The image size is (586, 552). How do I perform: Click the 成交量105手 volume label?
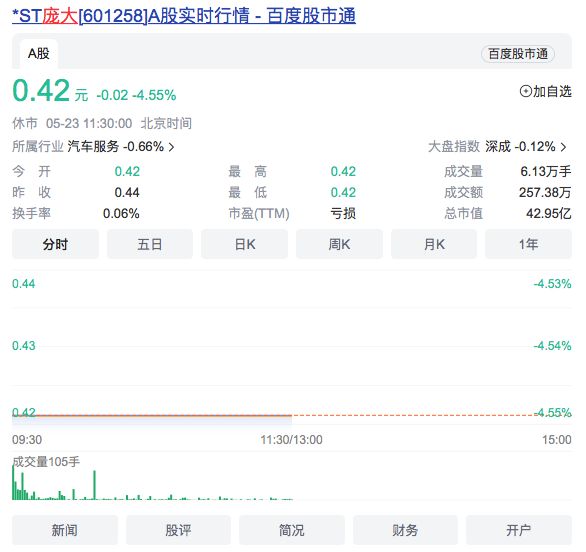46,462
